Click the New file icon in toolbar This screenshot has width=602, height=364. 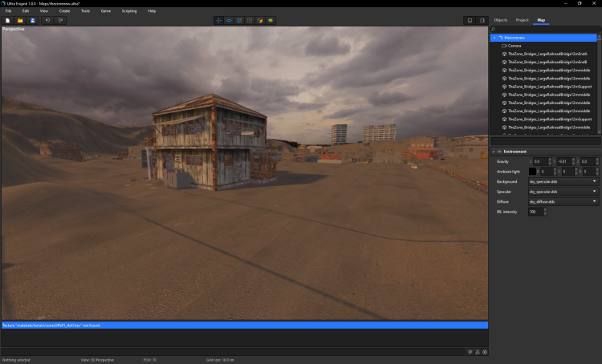(x=7, y=20)
